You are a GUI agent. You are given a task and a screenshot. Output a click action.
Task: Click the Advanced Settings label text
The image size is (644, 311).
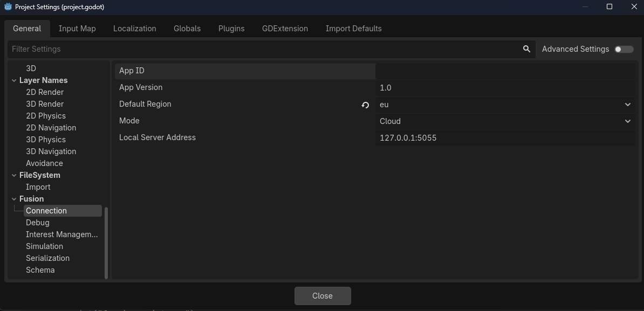(576, 49)
